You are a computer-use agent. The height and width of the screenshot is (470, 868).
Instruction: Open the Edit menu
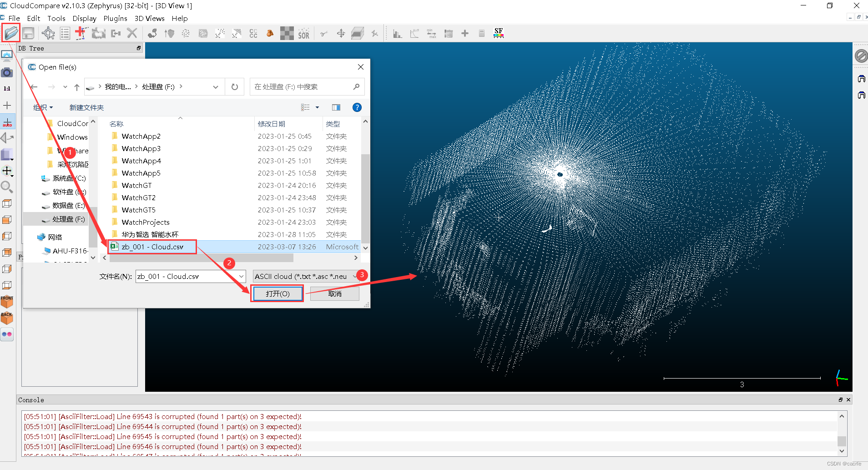tap(34, 18)
